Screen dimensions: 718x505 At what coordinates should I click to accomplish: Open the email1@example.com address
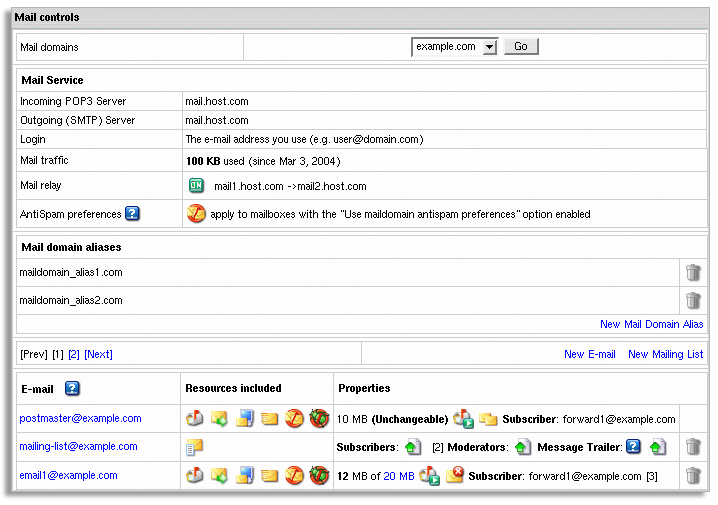[68, 476]
